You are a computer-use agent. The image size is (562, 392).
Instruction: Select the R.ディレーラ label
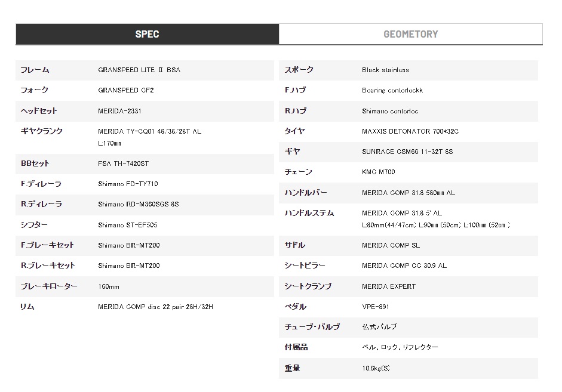(x=41, y=204)
